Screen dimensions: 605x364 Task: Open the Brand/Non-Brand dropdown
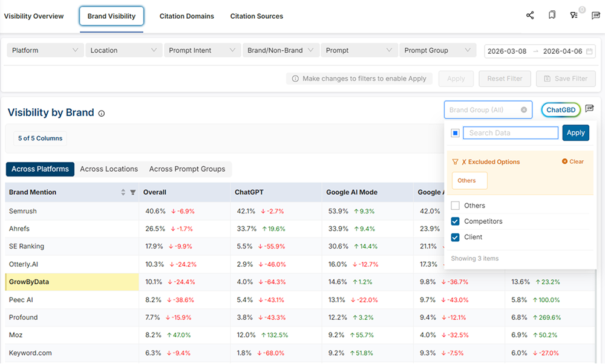coord(281,50)
